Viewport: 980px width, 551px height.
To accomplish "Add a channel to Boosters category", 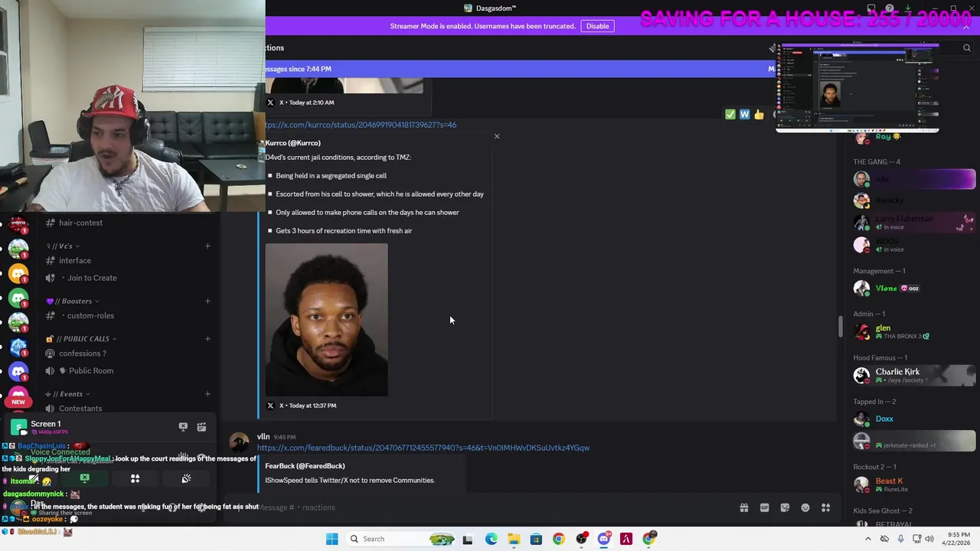I will 207,302.
